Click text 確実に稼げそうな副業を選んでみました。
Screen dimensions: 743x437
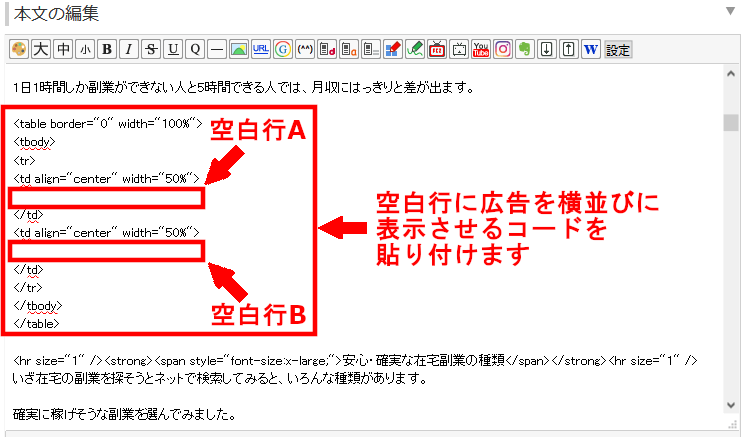pyautogui.click(x=125, y=415)
